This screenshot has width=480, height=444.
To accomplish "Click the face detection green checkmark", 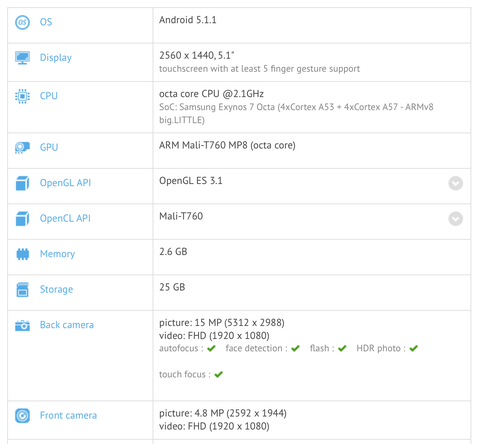I will (x=295, y=348).
